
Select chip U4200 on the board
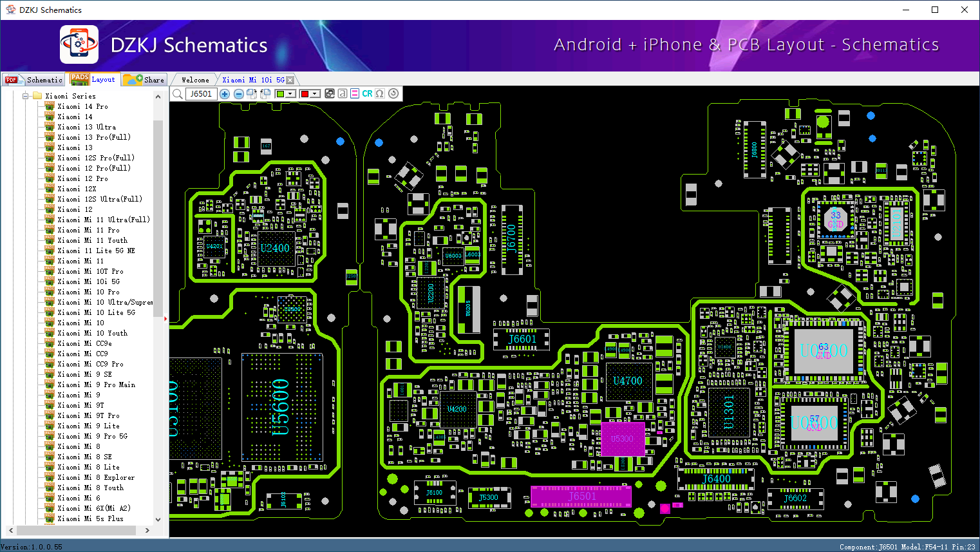[x=457, y=409]
